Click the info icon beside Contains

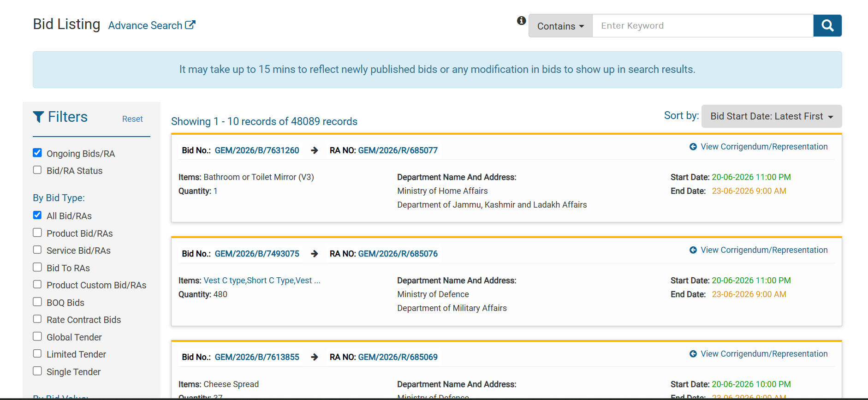point(522,20)
